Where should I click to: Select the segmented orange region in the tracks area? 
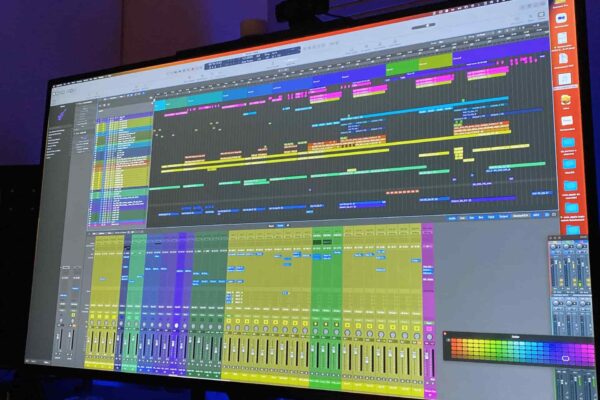coord(403,191)
